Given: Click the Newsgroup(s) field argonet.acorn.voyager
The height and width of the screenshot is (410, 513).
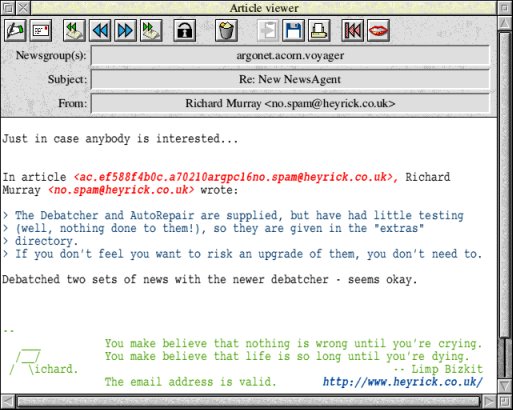Looking at the screenshot, I should tap(290, 55).
